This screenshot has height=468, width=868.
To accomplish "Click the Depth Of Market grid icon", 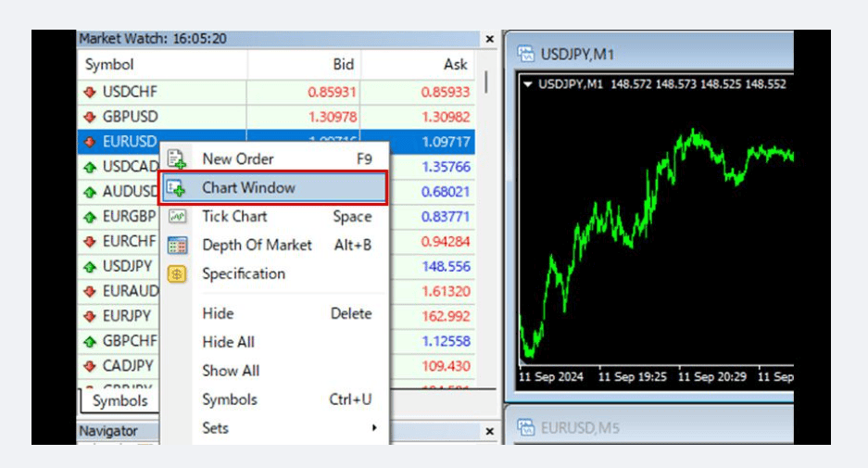I will [x=177, y=245].
